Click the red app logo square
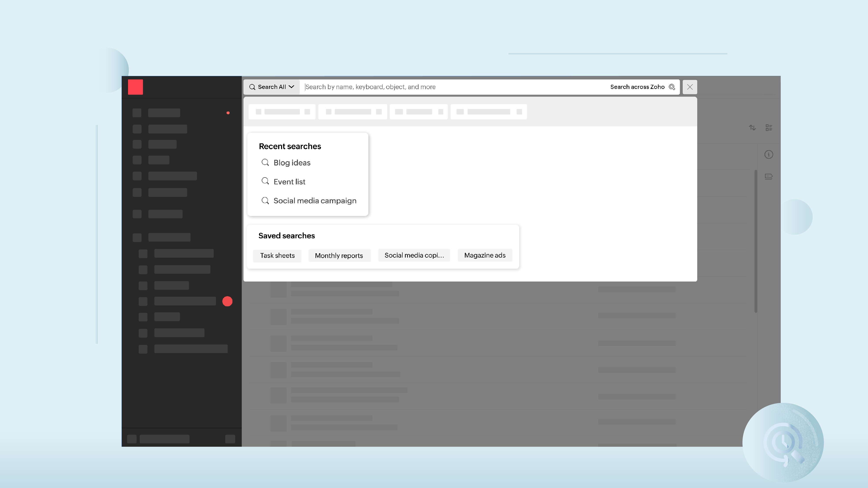The height and width of the screenshot is (488, 868). 135,87
